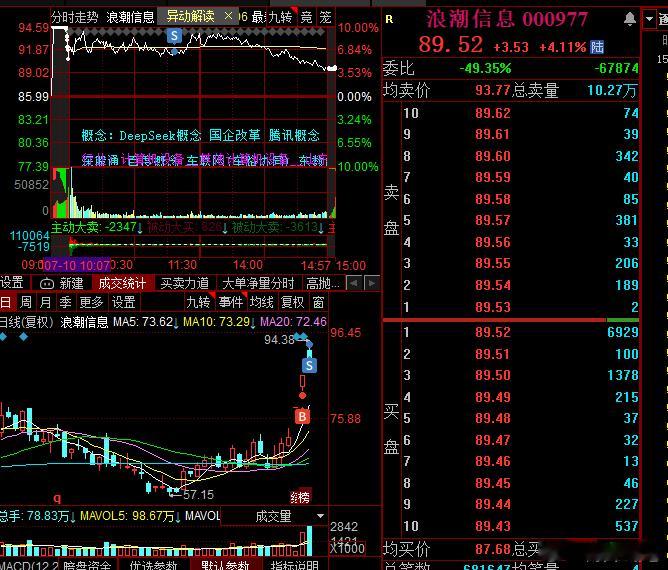Open dropdown arrow at top right panel

tap(649, 19)
